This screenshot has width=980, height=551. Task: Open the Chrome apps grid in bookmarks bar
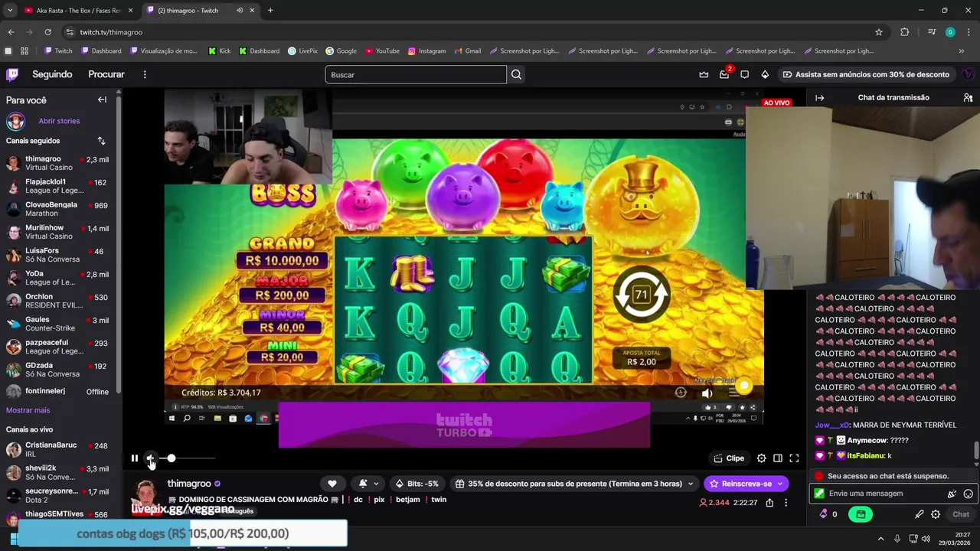(24, 51)
